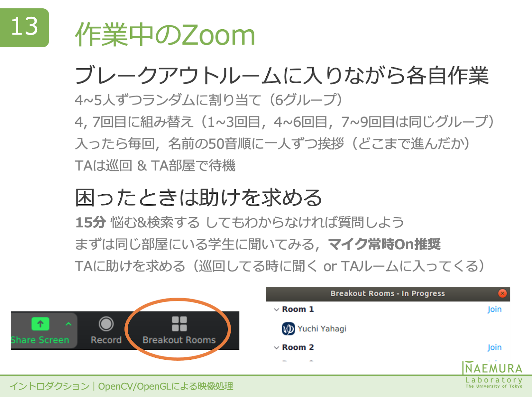The height and width of the screenshot is (397, 532).
Task: Collapse Room 1 chevron
Action: click(276, 309)
